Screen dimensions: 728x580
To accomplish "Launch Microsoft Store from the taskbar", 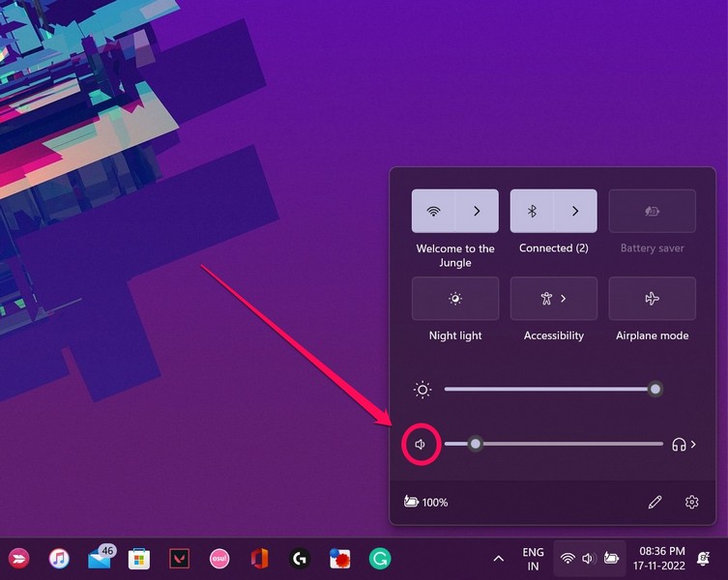I will (139, 558).
